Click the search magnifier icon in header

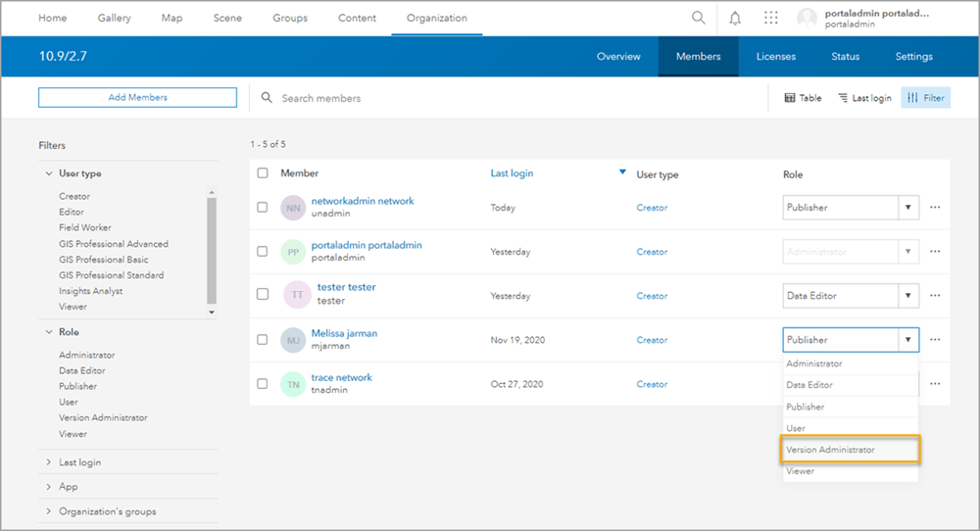coord(698,18)
